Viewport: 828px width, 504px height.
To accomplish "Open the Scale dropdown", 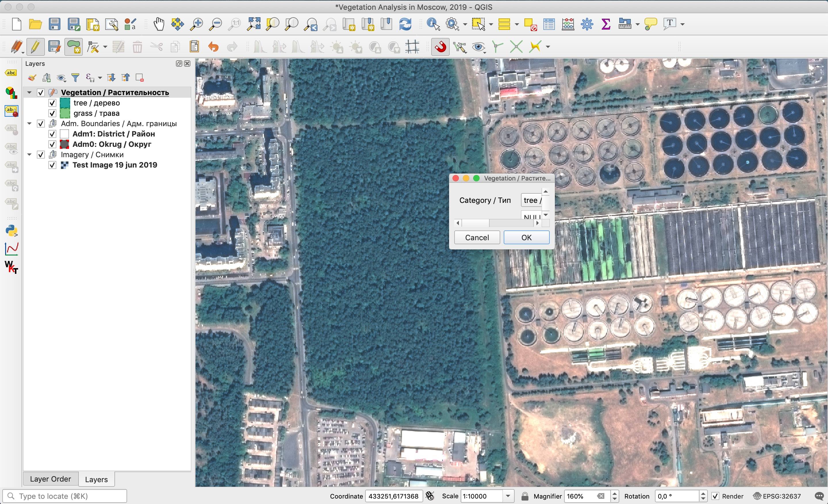I will (508, 496).
